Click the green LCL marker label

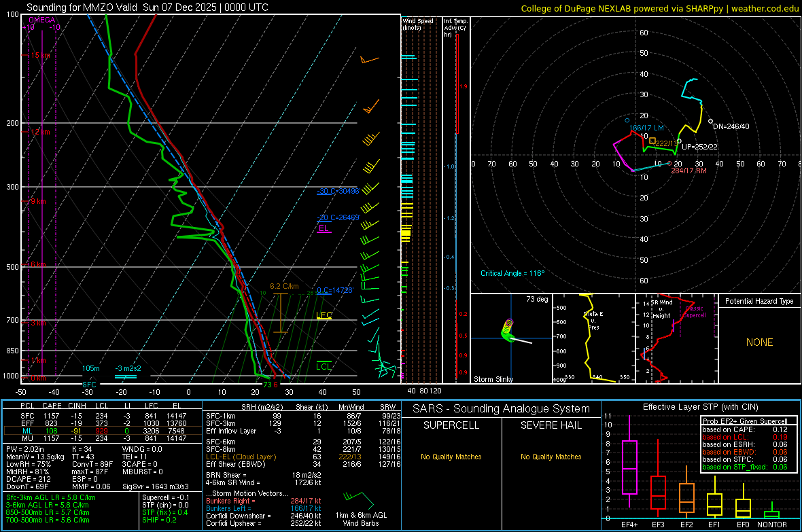coord(324,366)
